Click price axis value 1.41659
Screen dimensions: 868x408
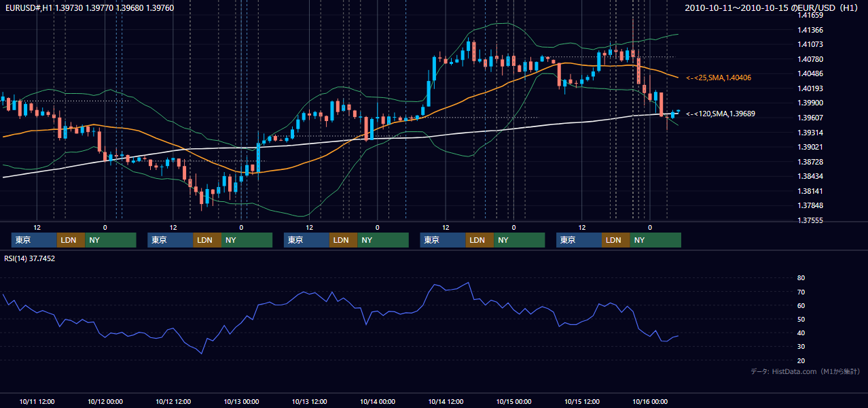(810, 15)
